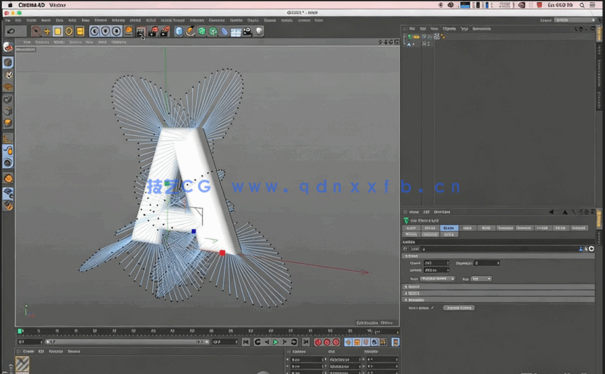
Task: Select the highlighted Object tab in Attributes
Action: [x=448, y=228]
